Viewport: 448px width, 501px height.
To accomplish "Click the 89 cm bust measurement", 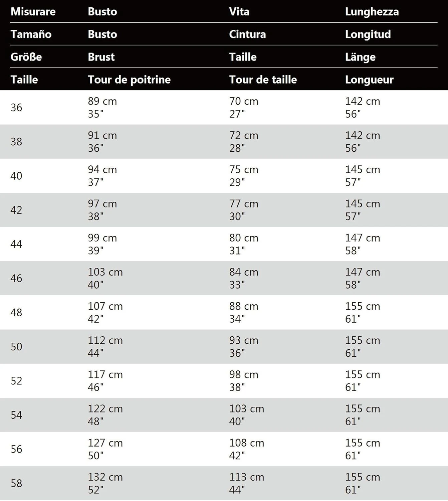I will (102, 101).
